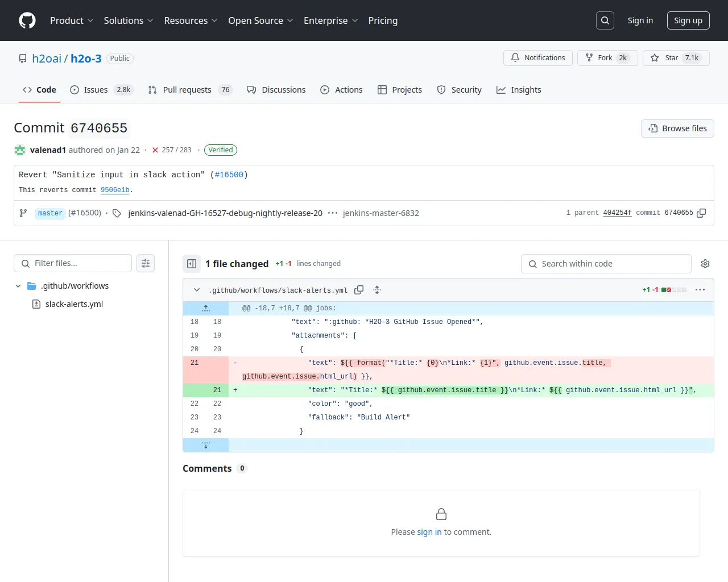The image size is (728, 582).
Task: Open the Resources dropdown menu
Action: [x=191, y=20]
